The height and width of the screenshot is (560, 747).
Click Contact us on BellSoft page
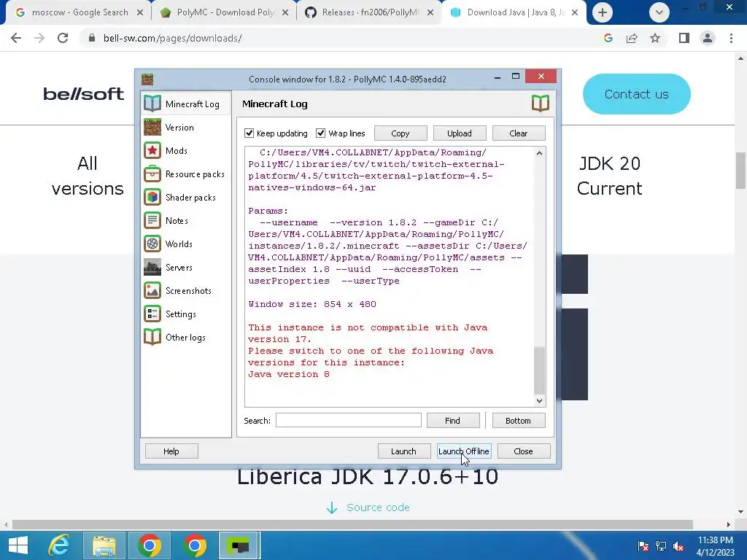pos(636,94)
